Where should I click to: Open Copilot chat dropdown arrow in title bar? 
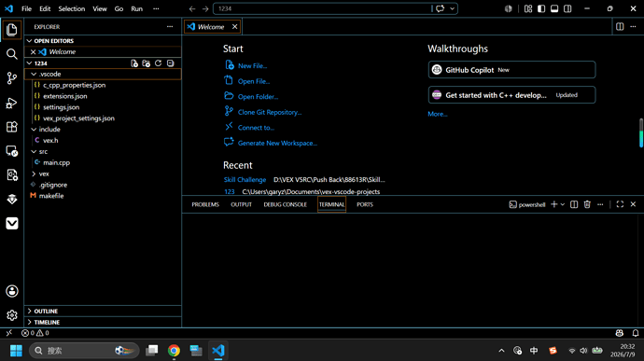click(452, 8)
